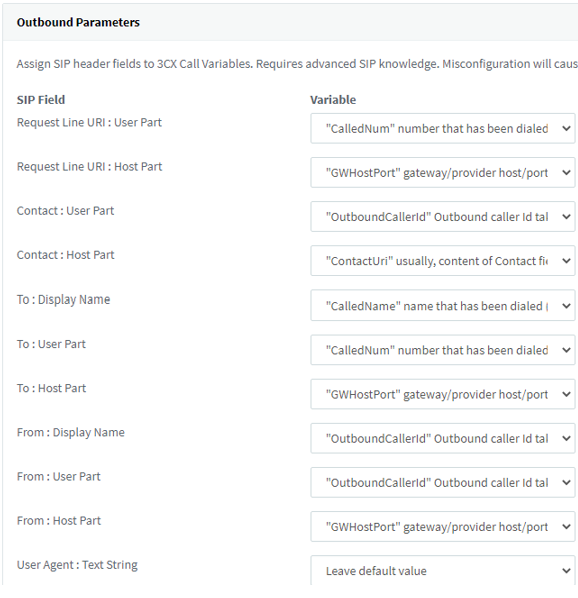Click the 'To : Display Name' label

[x=63, y=300]
